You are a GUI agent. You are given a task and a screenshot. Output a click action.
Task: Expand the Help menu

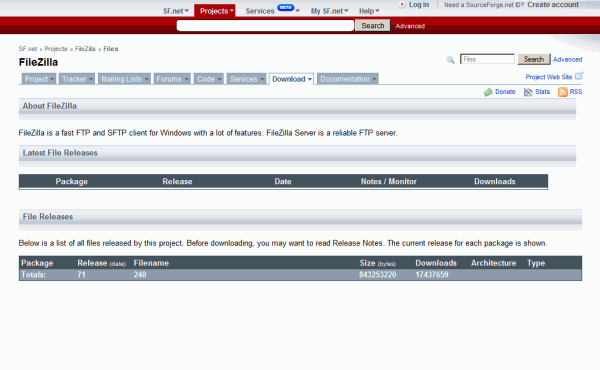[x=369, y=11]
